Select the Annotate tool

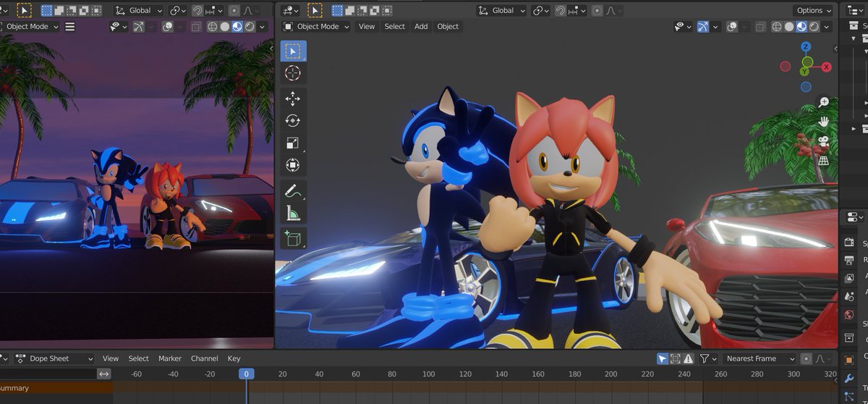pyautogui.click(x=293, y=191)
